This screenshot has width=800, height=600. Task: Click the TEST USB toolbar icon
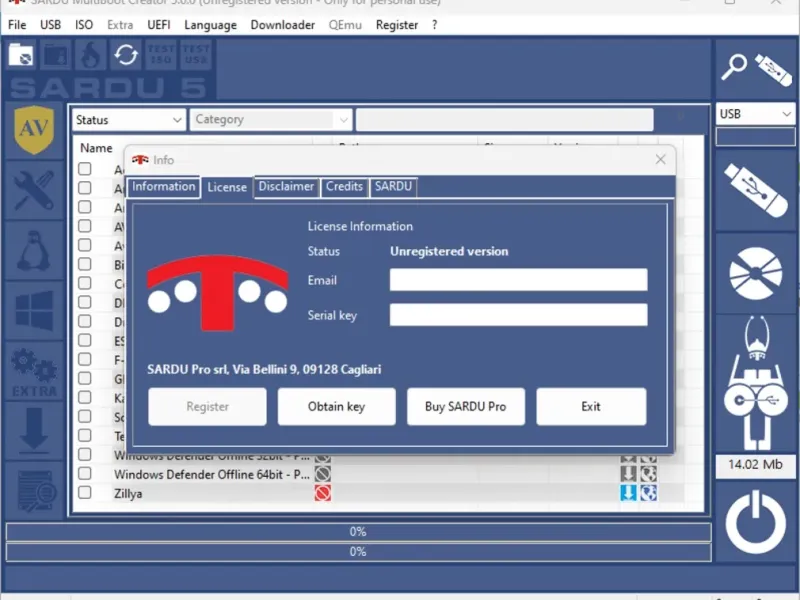pos(195,55)
